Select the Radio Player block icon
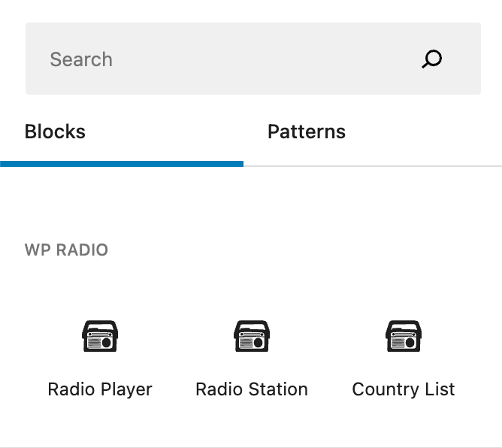The height and width of the screenshot is (448, 502). 100,336
